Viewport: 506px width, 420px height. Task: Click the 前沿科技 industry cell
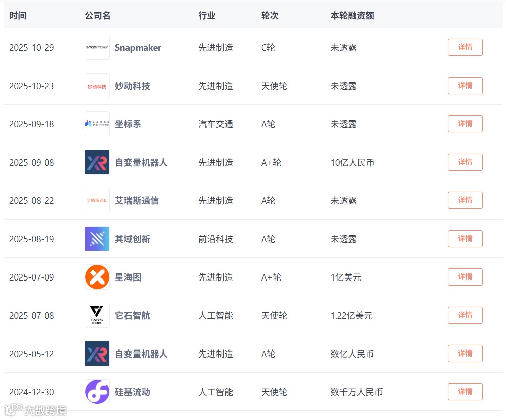pos(216,239)
